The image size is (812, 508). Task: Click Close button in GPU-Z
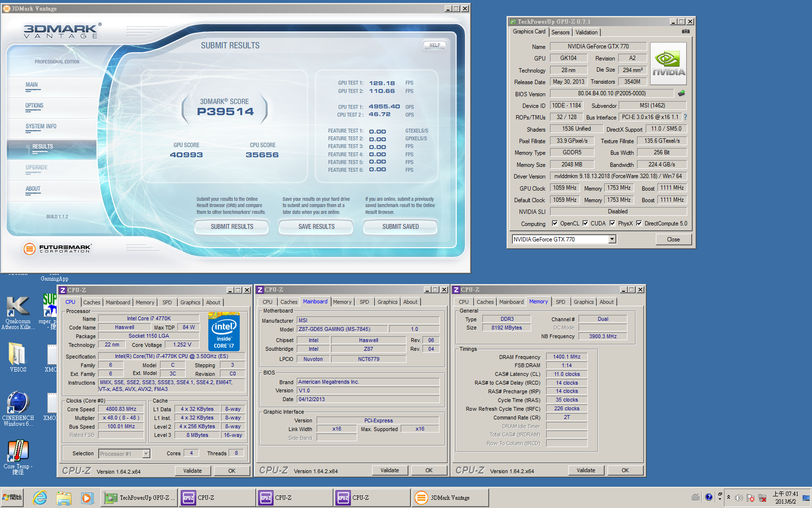coord(673,239)
